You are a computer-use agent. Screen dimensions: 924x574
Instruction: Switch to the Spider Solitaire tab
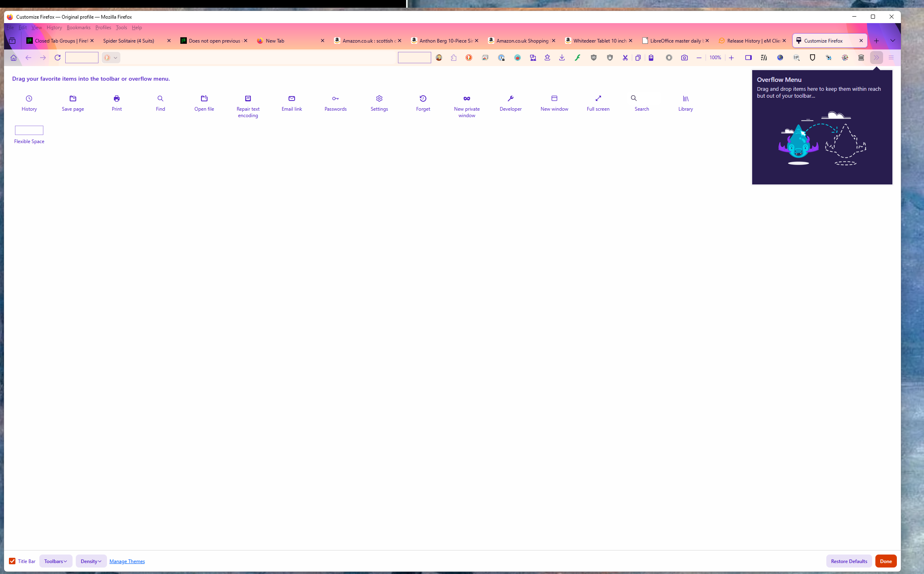129,41
